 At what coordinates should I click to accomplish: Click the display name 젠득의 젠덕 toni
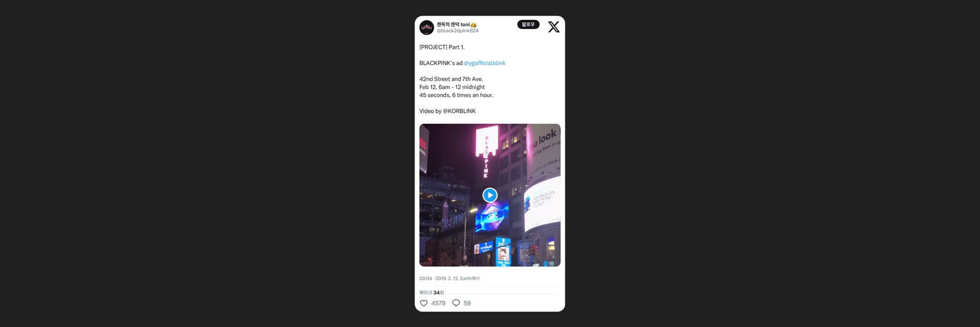pos(453,24)
